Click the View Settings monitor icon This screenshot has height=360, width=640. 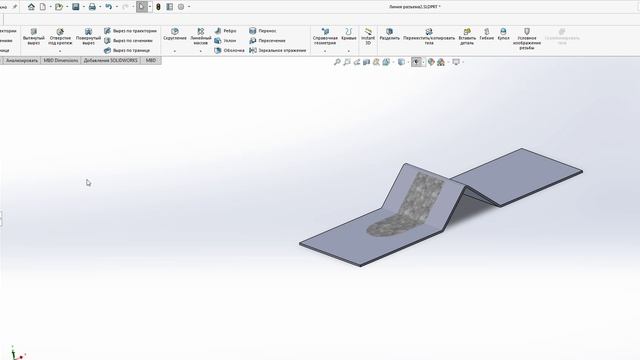pos(456,62)
